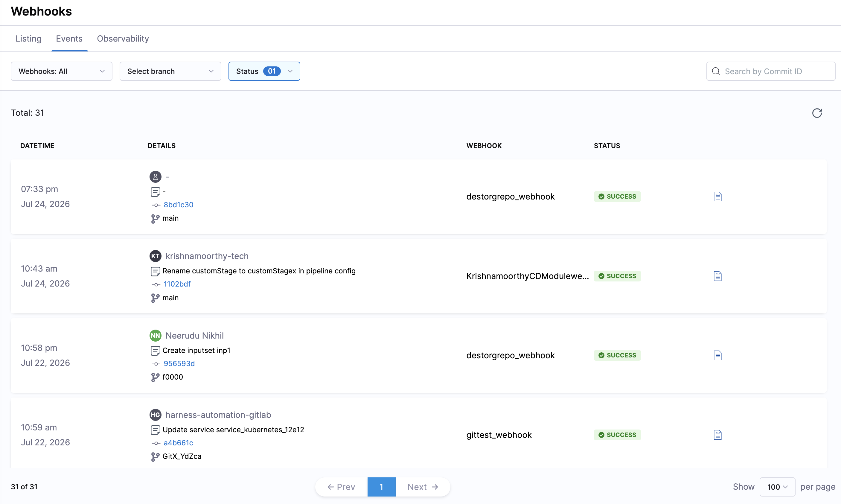This screenshot has width=841, height=504.
Task: Click the WEBHOOK column header
Action: click(484, 146)
